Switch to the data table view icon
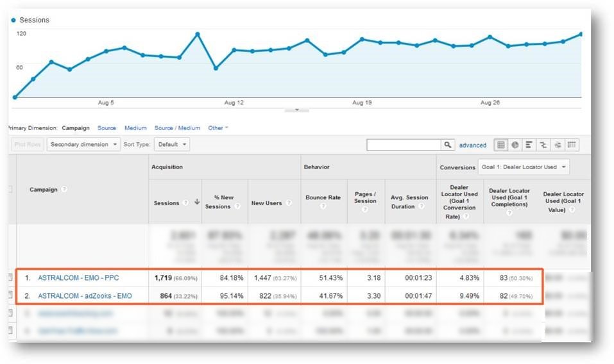 (501, 145)
